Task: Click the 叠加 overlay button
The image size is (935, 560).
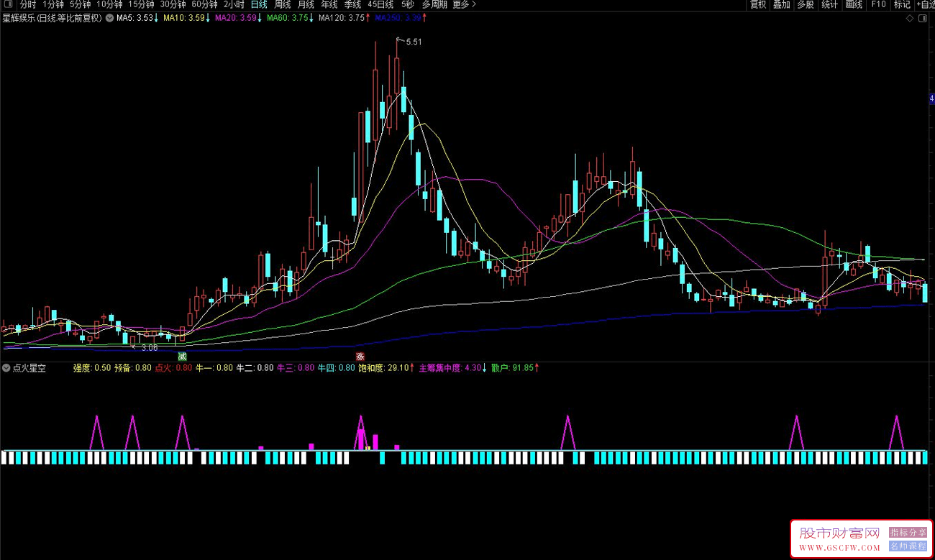Action: [x=782, y=4]
